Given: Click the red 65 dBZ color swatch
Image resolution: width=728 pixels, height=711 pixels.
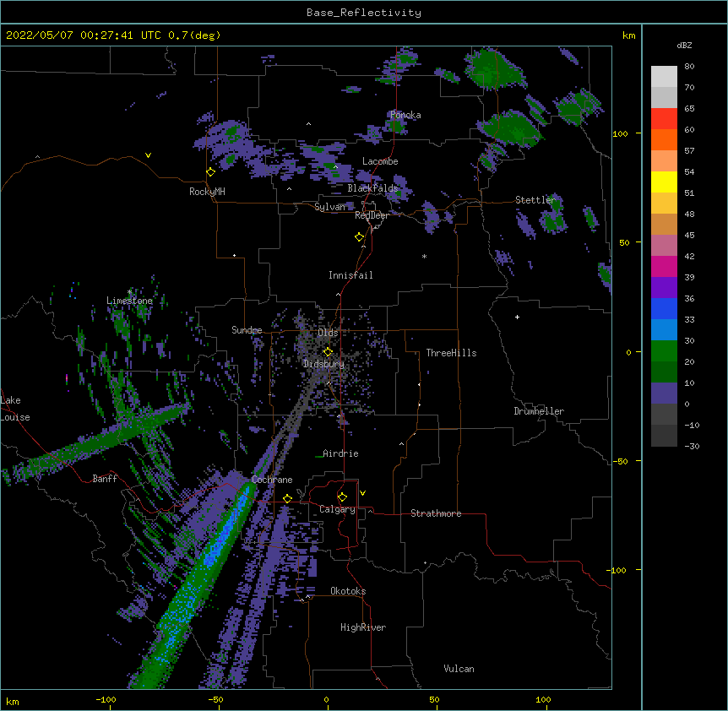Looking at the screenshot, I should (x=664, y=118).
